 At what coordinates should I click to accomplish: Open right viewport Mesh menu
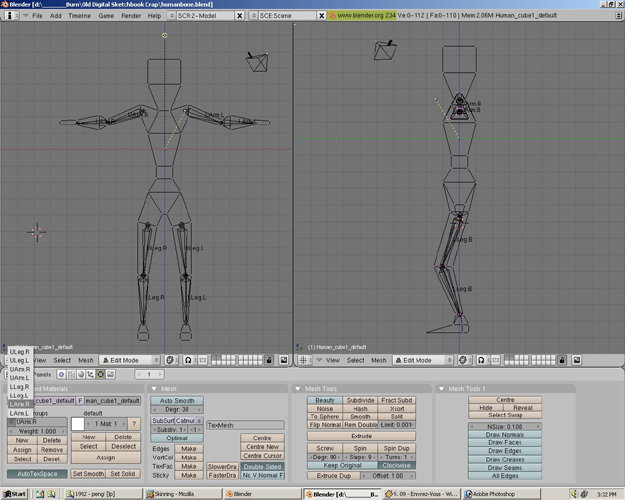tap(379, 360)
